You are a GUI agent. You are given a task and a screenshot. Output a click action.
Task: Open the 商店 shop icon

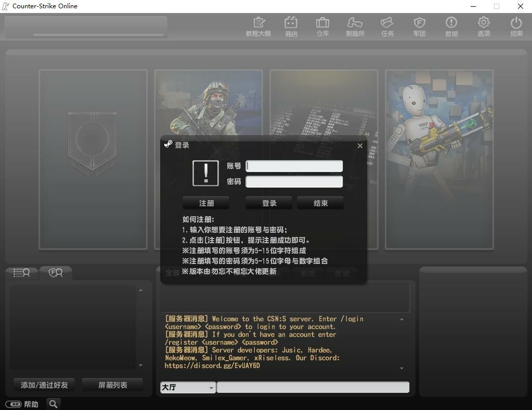pos(291,26)
